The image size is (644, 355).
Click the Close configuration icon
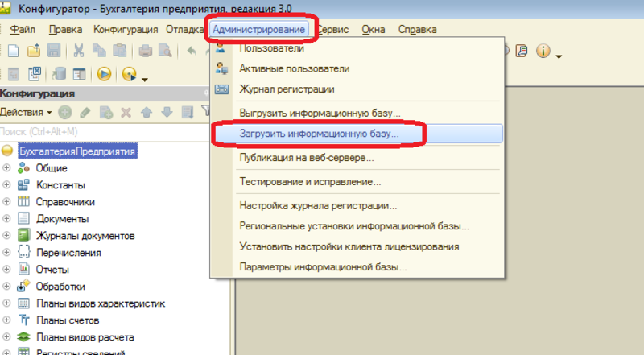click(x=35, y=74)
